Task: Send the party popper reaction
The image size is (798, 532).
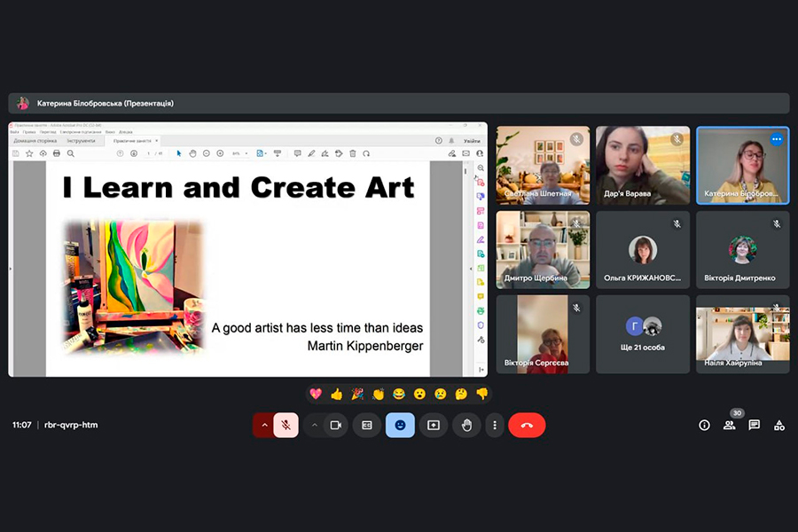Action: (x=357, y=394)
